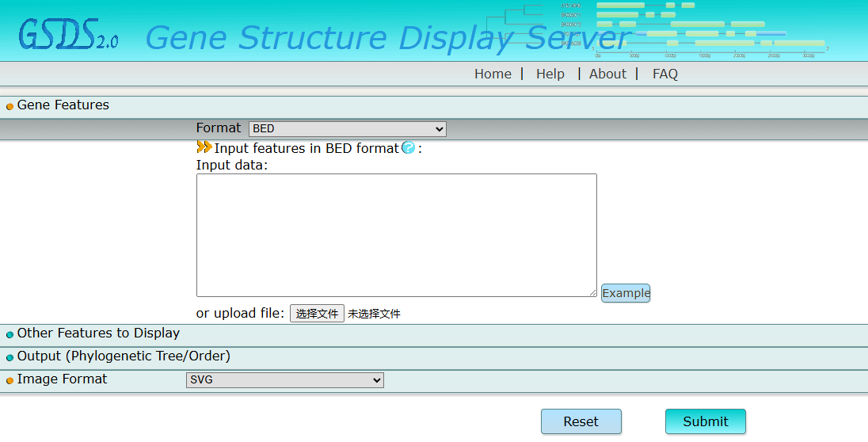Expand the Output (Phylogenetic Tree/Order) section
Screen dimensions: 868x442
point(124,356)
